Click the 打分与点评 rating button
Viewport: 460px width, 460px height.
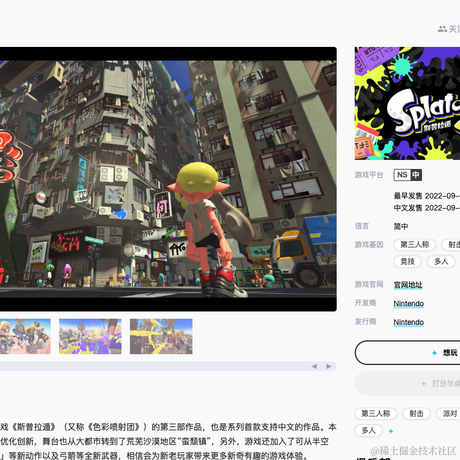(407, 383)
